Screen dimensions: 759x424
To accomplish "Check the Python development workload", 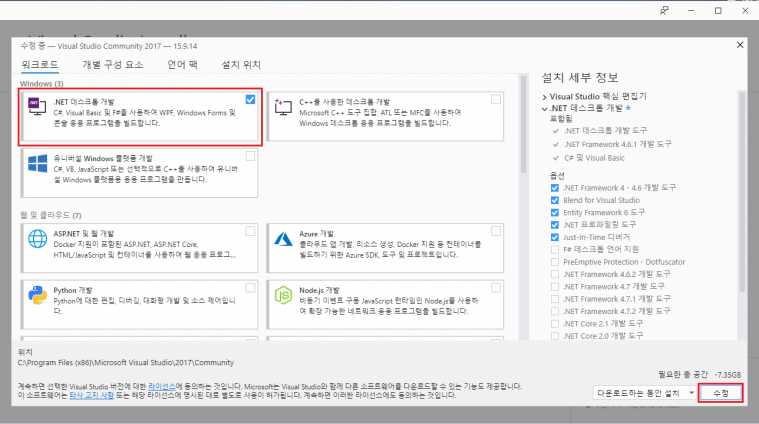I will (250, 288).
